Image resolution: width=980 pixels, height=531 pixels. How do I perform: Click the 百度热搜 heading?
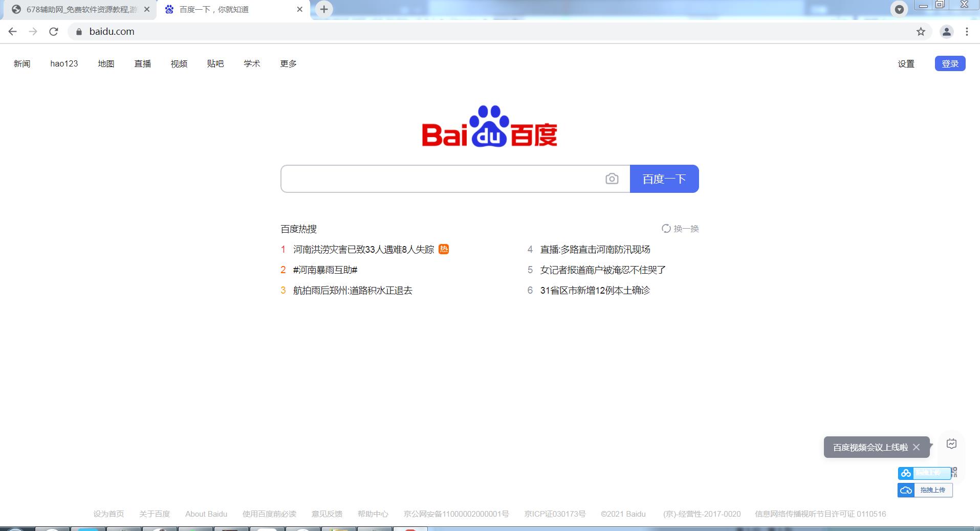click(x=299, y=229)
